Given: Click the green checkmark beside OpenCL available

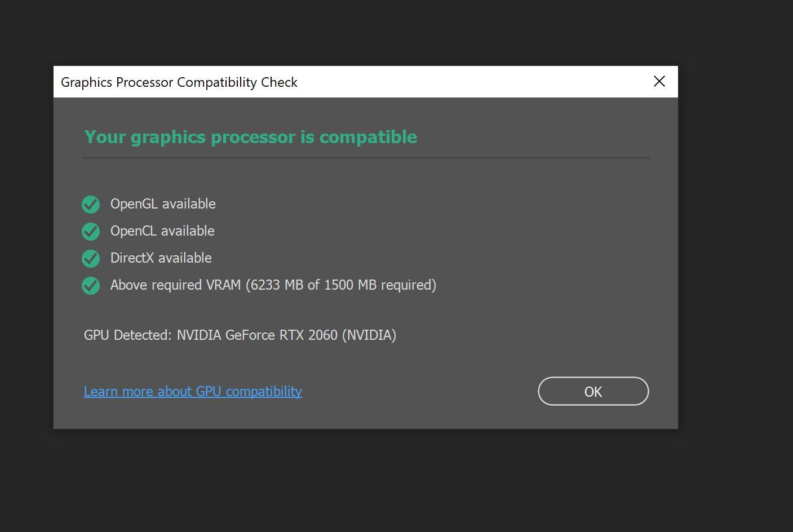Looking at the screenshot, I should click(91, 231).
